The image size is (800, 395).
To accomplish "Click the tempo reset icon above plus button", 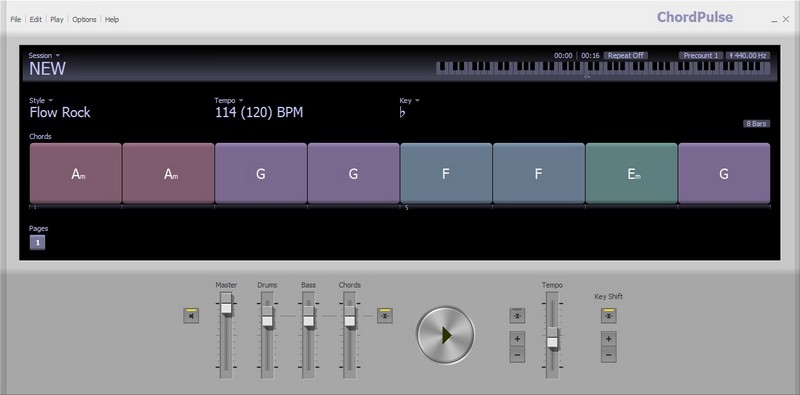I will [517, 316].
